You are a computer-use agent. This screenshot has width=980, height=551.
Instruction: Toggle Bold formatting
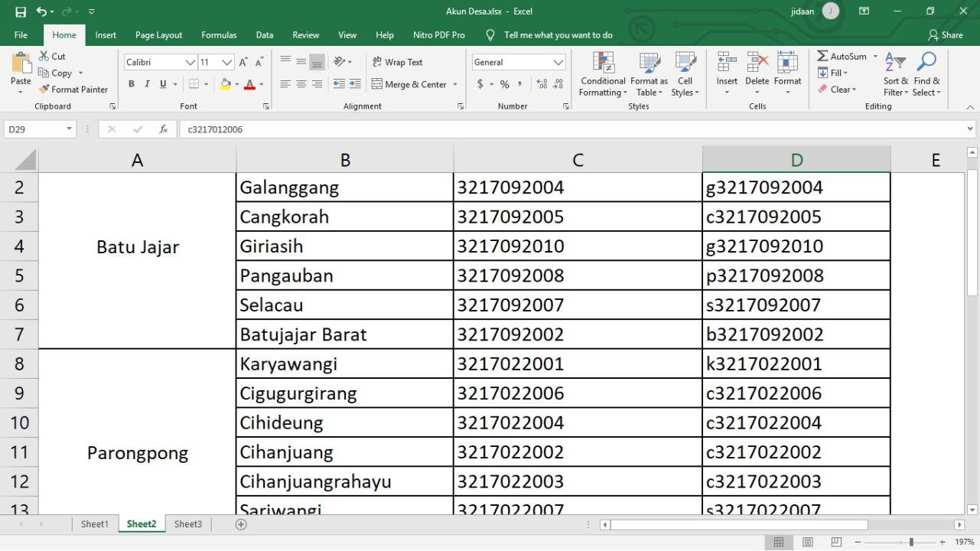[x=132, y=84]
